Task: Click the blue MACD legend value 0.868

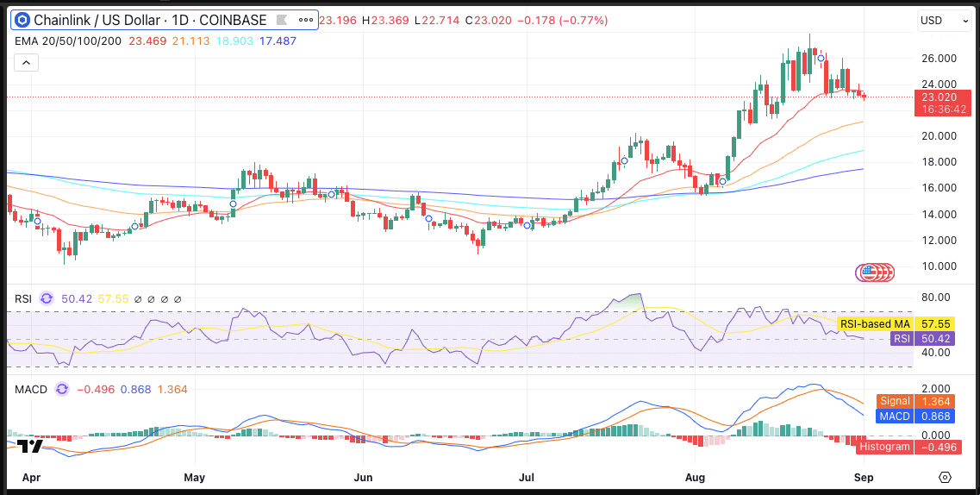Action: [135, 390]
